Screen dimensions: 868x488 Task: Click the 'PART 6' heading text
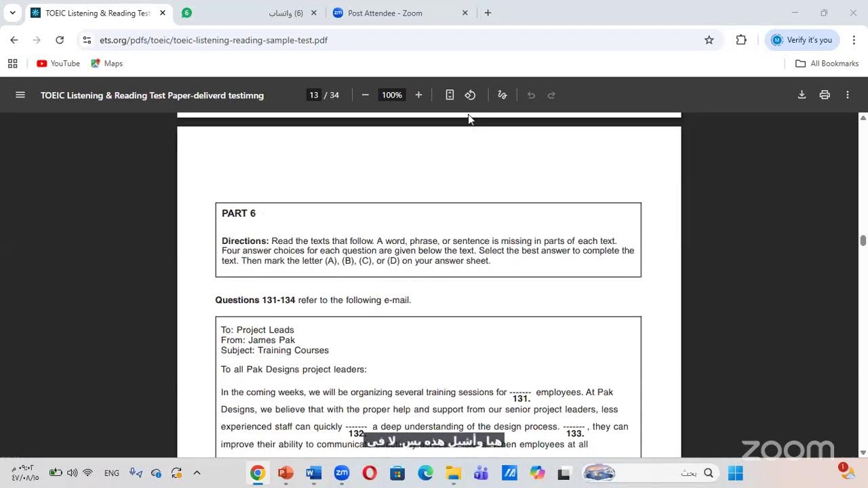click(x=239, y=213)
